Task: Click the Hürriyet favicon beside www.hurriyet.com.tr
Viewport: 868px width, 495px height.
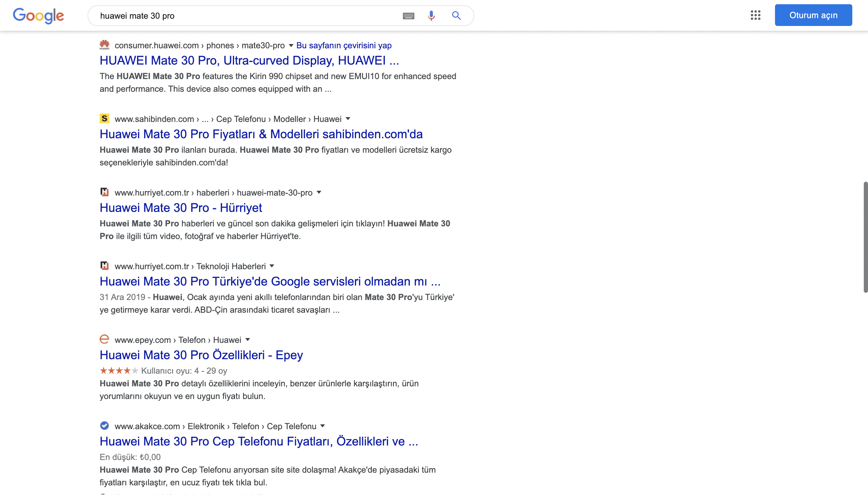Action: (x=104, y=192)
